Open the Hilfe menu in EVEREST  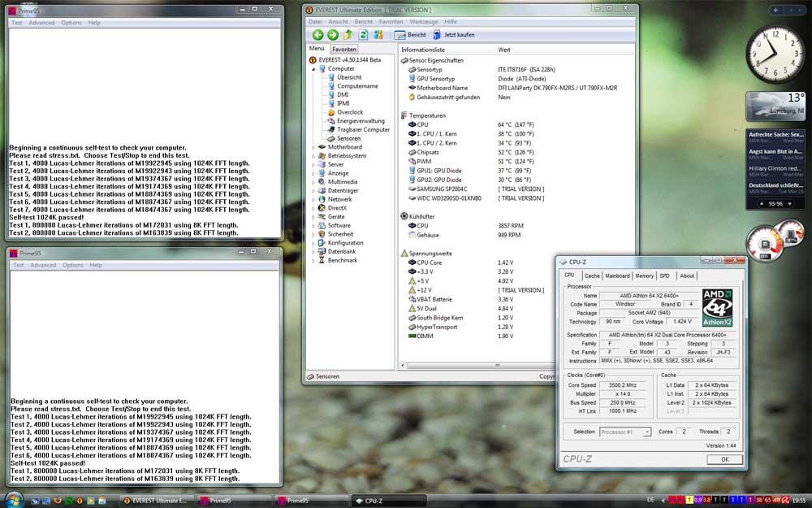tap(451, 22)
